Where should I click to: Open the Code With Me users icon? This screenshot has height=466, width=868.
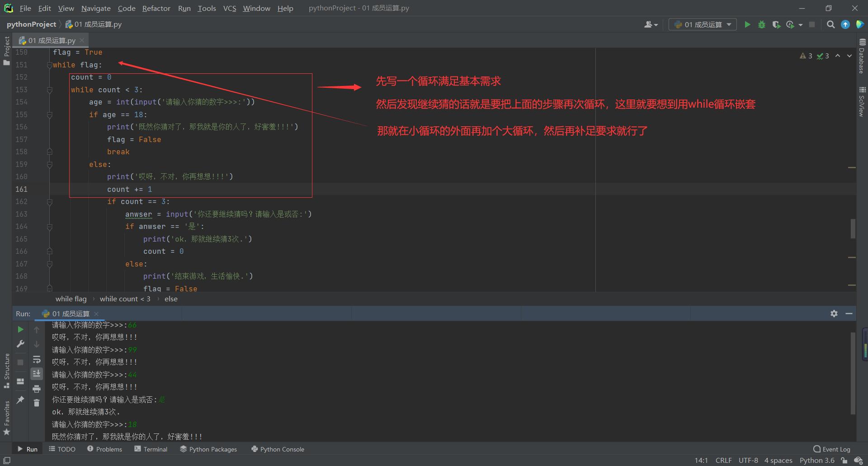[x=648, y=24]
